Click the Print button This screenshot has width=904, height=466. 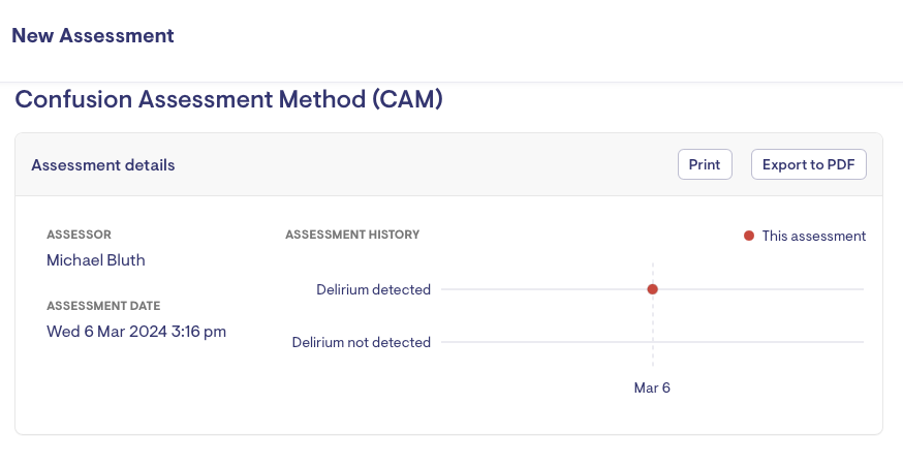click(704, 165)
